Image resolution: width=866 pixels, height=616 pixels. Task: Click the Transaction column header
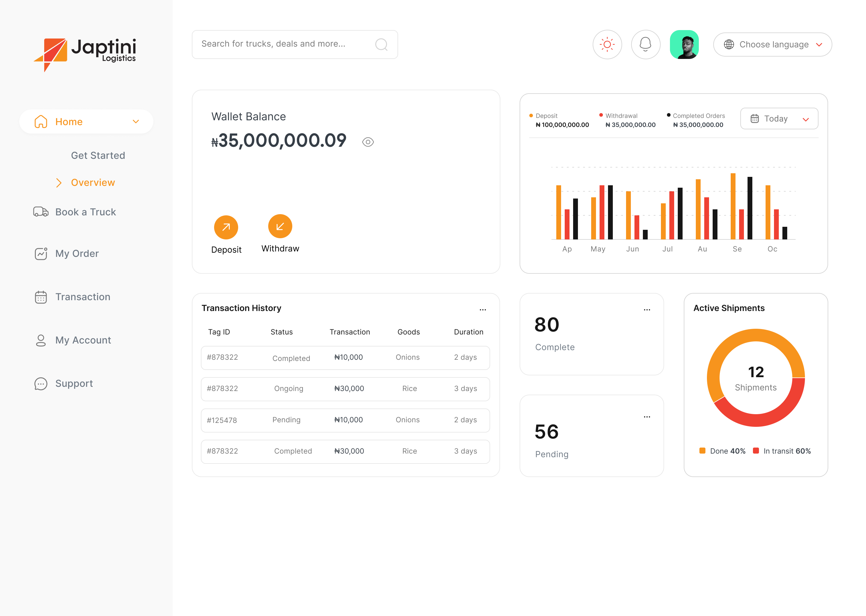(350, 332)
